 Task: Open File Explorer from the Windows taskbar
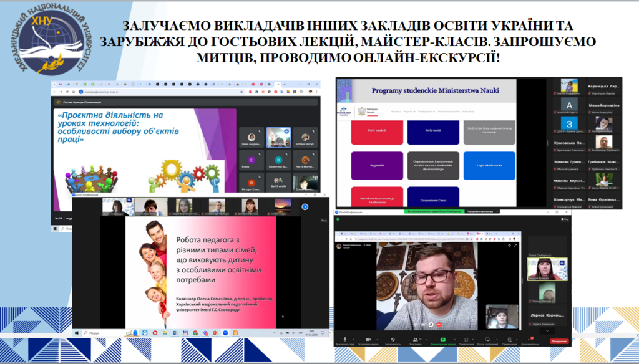tap(165, 333)
